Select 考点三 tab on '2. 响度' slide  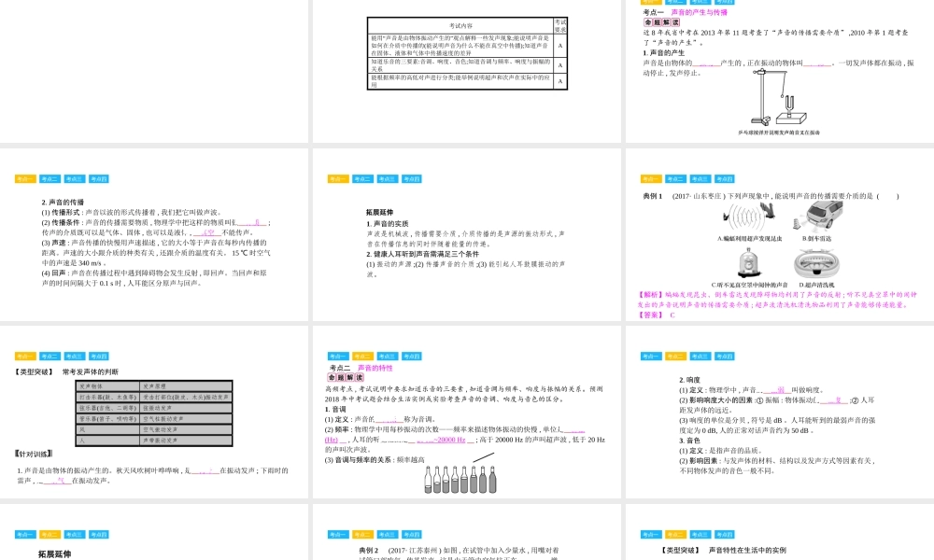700,357
